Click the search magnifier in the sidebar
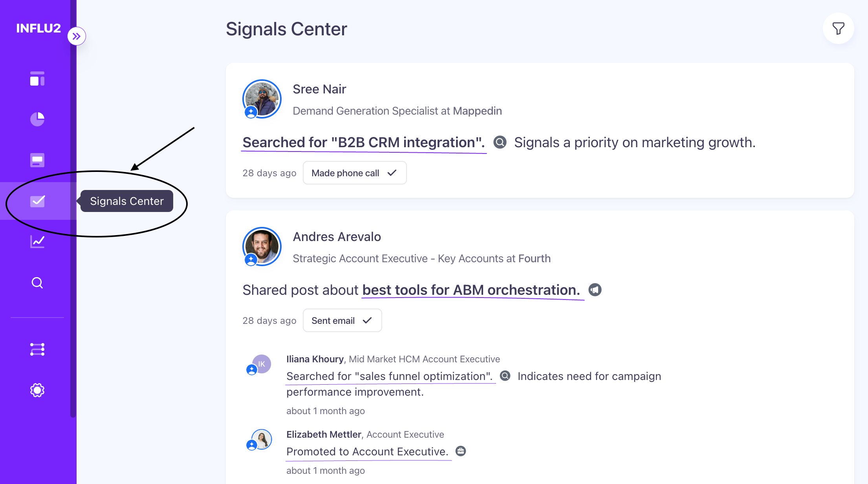This screenshot has width=868, height=484. tap(37, 283)
